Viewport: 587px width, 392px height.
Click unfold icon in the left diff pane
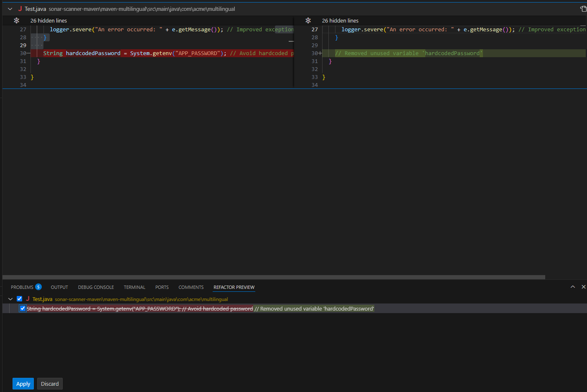pos(16,20)
